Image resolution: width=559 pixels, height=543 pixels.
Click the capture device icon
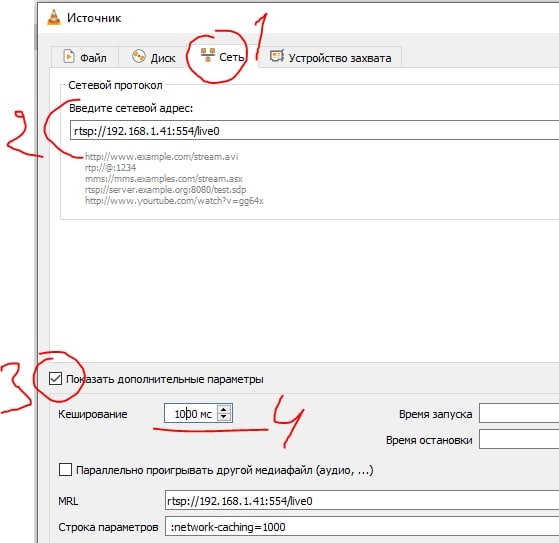(277, 56)
